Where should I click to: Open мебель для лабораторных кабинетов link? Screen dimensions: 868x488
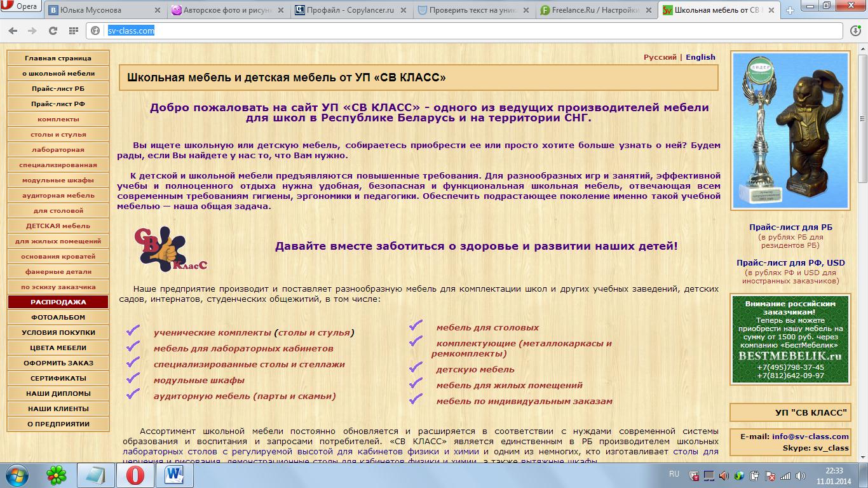point(243,348)
